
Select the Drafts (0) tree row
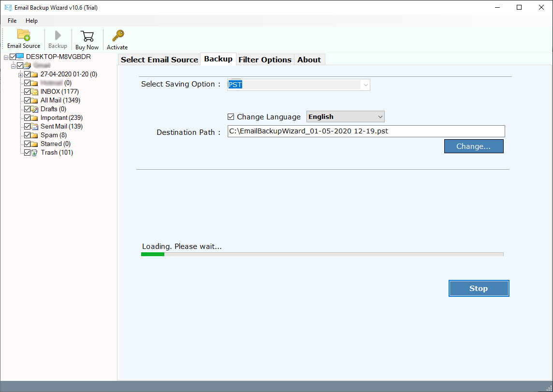pyautogui.click(x=53, y=109)
